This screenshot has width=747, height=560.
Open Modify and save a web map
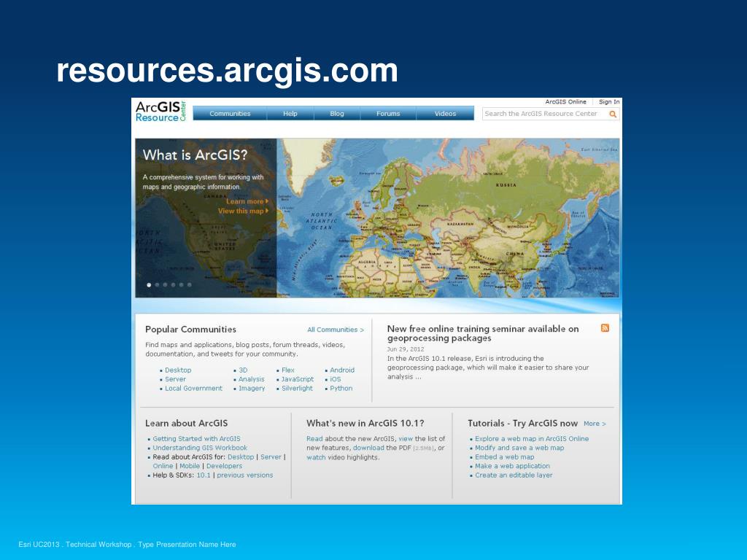[519, 448]
